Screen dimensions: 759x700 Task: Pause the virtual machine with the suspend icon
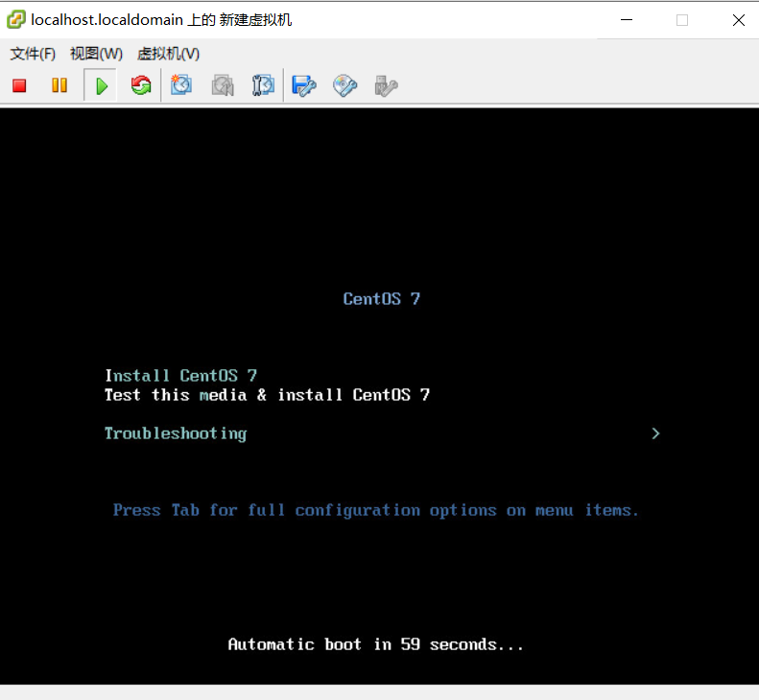[x=59, y=85]
